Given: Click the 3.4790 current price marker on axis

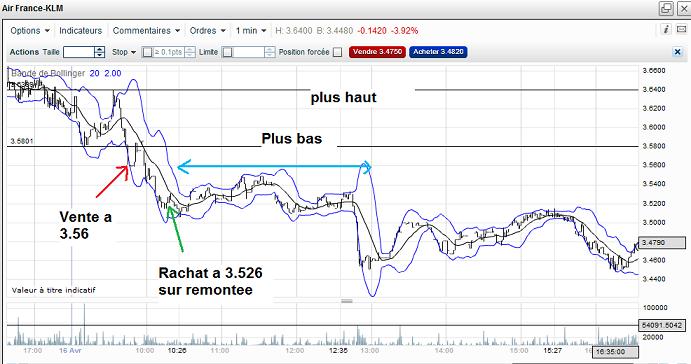Looking at the screenshot, I should point(662,242).
